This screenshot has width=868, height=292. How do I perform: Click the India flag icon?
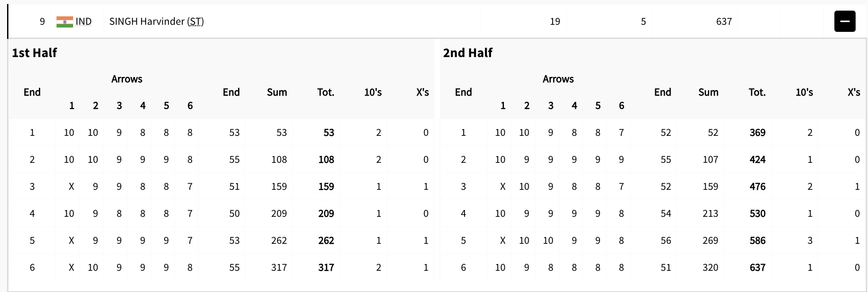click(65, 22)
